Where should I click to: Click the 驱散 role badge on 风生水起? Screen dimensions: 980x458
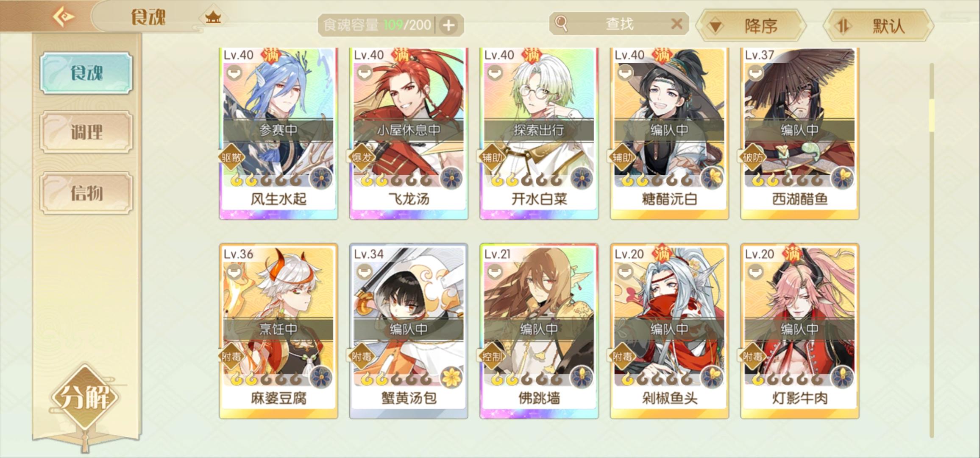coord(231,158)
